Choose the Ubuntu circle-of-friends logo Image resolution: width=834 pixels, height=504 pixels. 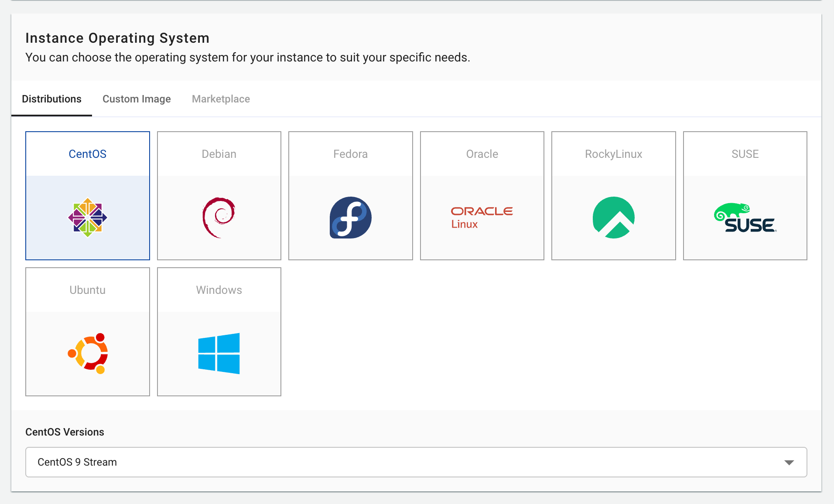coord(88,354)
